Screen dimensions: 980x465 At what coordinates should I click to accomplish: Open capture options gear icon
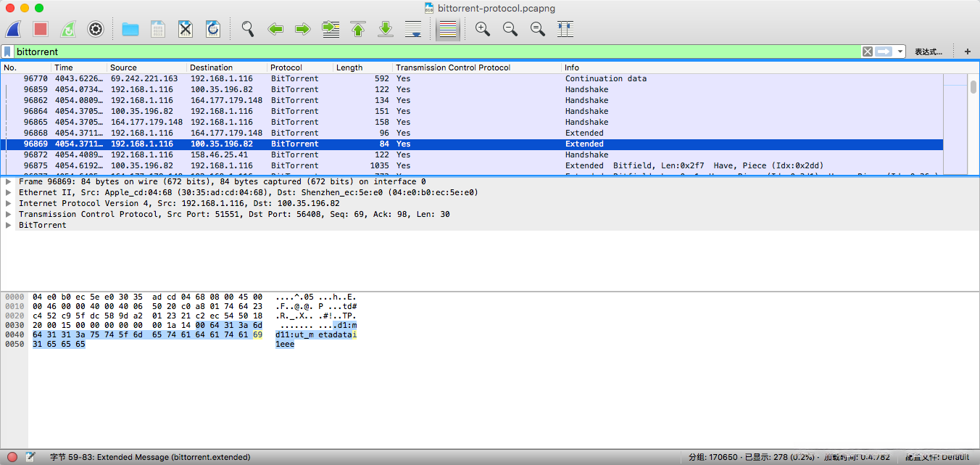pos(96,29)
